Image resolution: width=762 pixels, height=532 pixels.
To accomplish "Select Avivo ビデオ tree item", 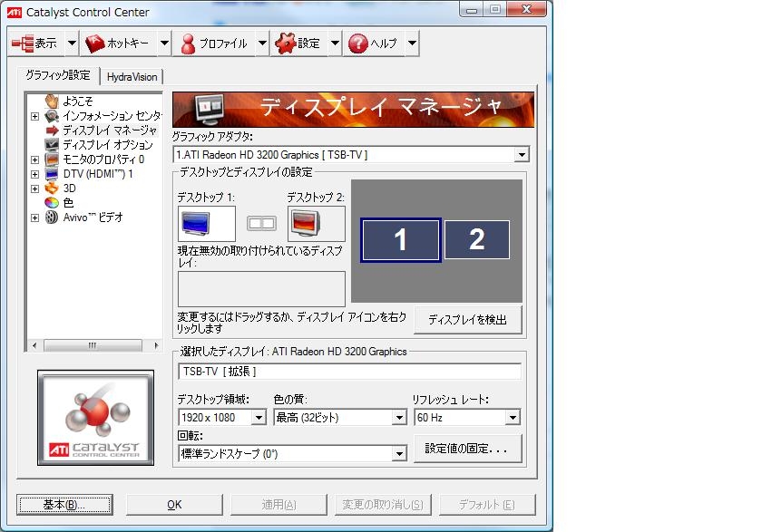I will [93, 217].
